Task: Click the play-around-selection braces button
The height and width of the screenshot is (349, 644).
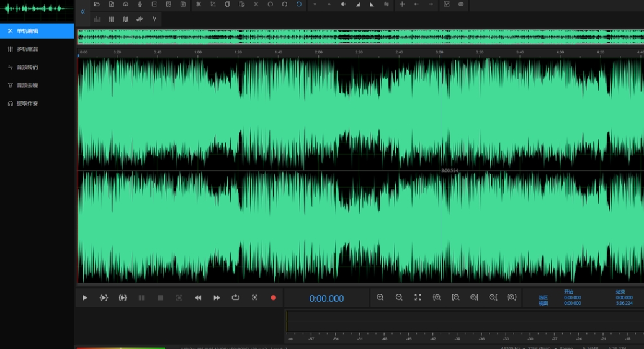Action: pos(122,297)
